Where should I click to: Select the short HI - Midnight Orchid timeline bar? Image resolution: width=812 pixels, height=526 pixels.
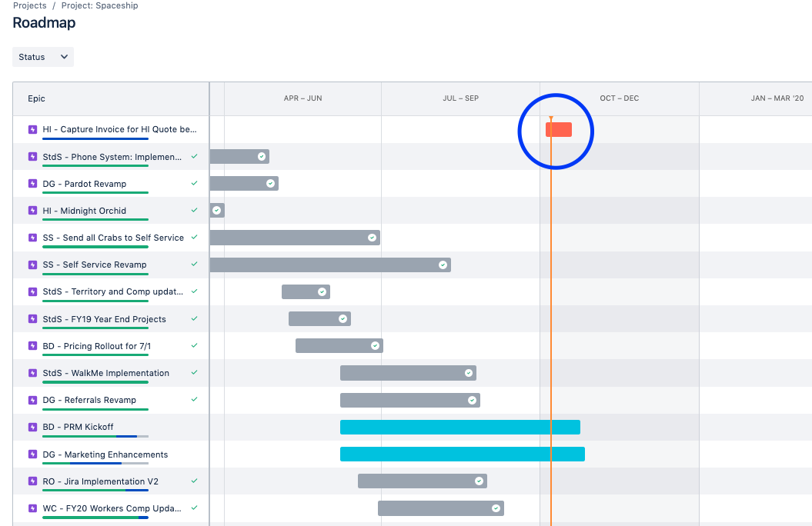(x=217, y=211)
